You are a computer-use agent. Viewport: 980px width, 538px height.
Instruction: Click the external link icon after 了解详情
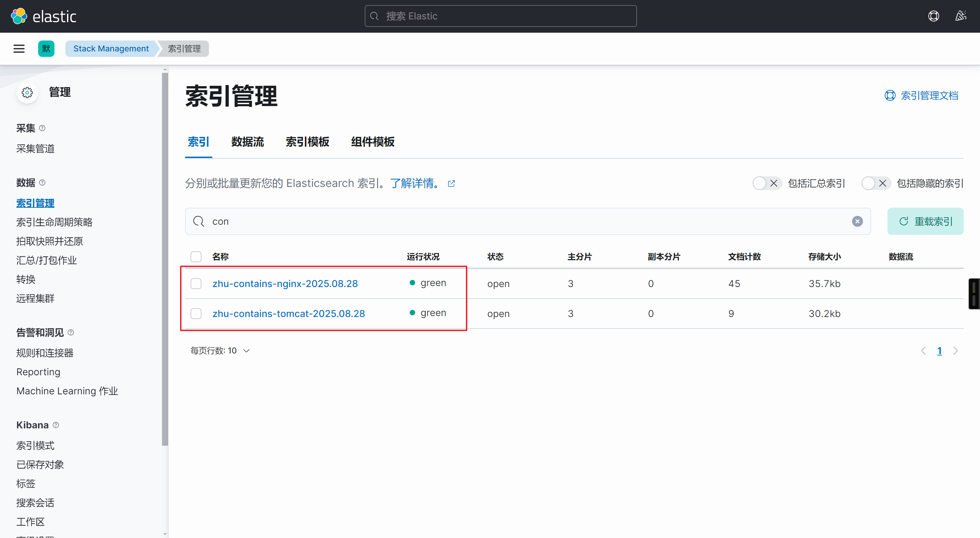pos(452,184)
